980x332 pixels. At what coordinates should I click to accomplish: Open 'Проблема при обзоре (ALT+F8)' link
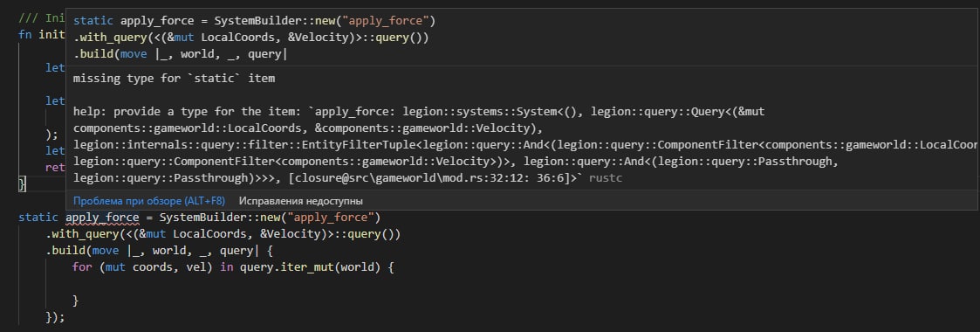148,201
